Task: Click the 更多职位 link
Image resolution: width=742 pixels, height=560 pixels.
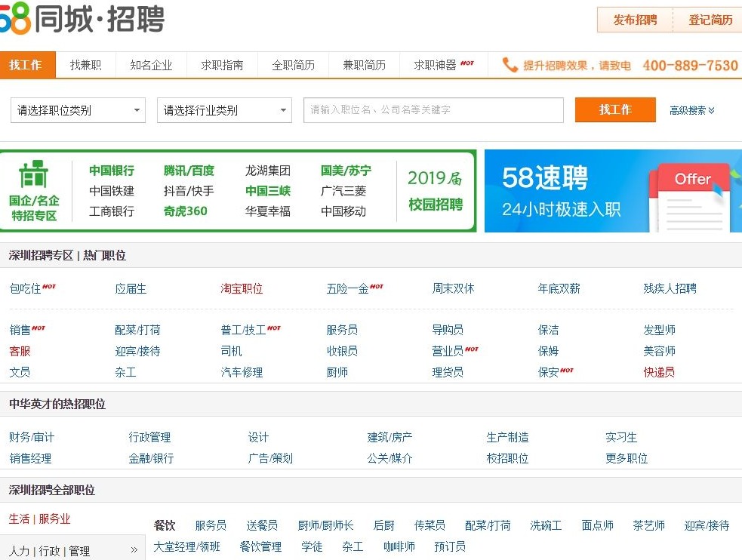Action: click(x=627, y=458)
